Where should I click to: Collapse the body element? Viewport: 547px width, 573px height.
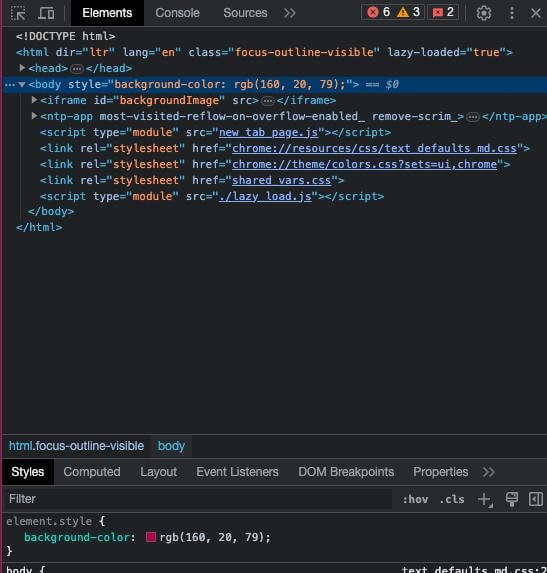point(22,84)
